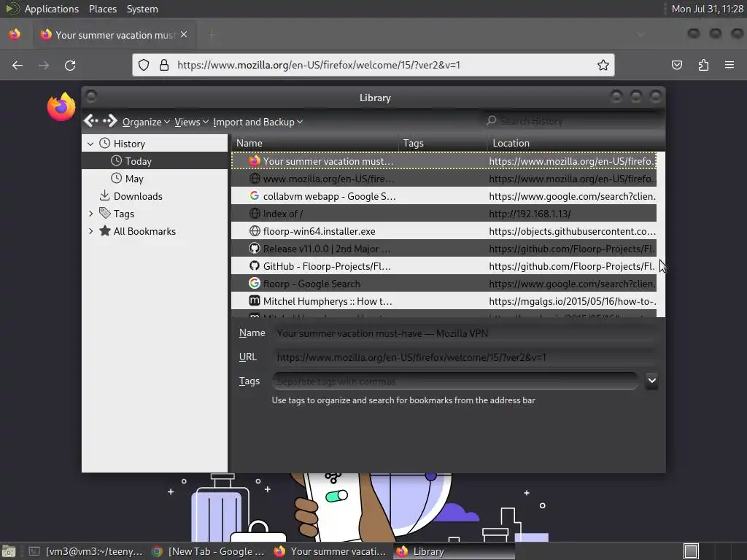
Task: Open the Extensions puzzle icon
Action: coord(703,65)
